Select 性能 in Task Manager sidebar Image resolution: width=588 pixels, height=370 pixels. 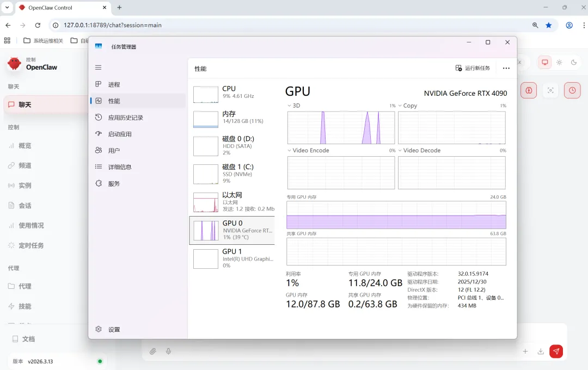(x=138, y=101)
